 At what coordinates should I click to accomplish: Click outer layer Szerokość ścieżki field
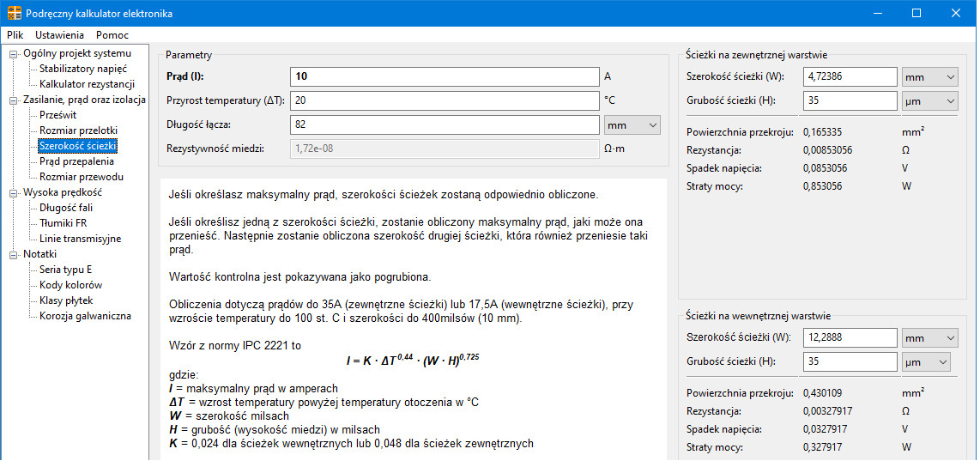[x=850, y=77]
